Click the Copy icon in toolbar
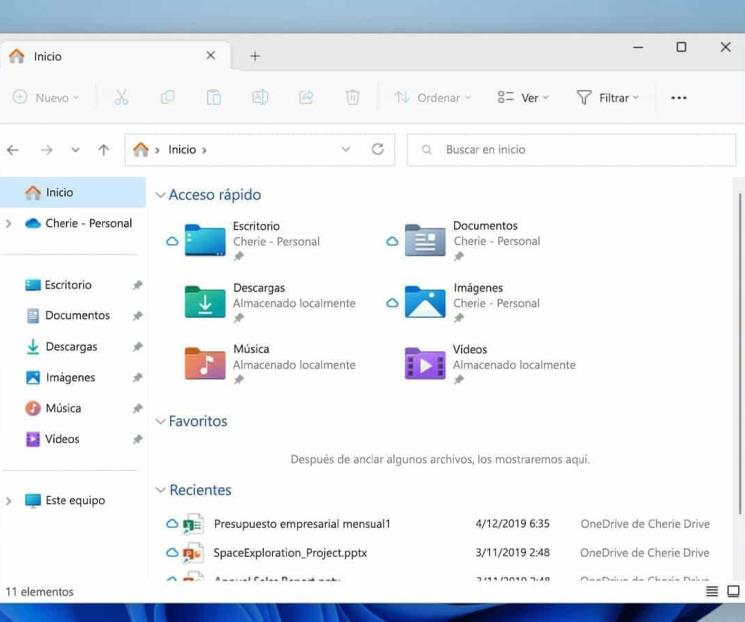The width and height of the screenshot is (745, 622). pos(167,97)
